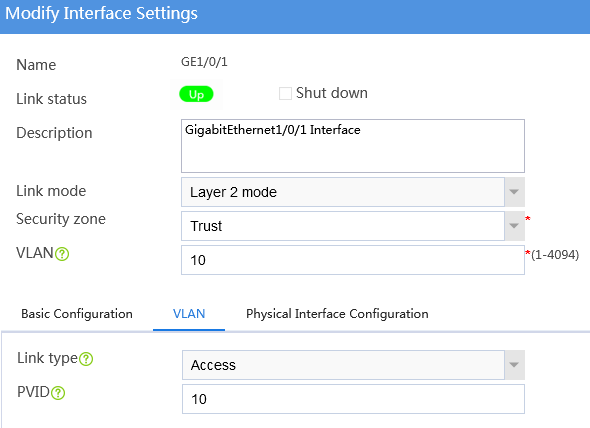Click the PVID help icon
The width and height of the screenshot is (590, 428).
pos(58,393)
